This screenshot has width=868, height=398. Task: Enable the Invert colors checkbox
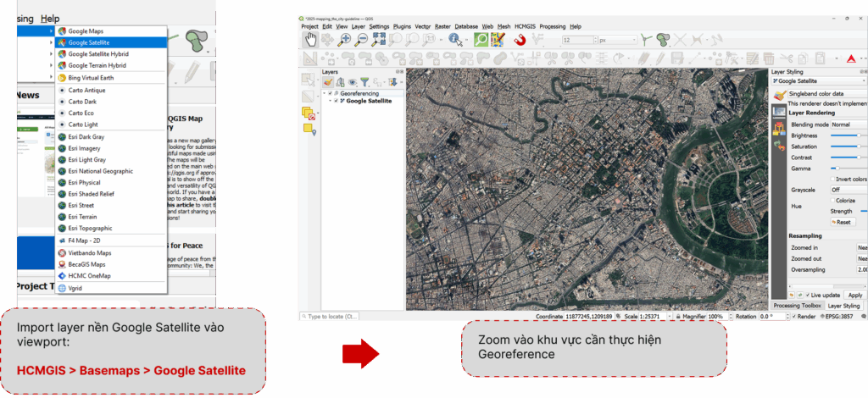(x=833, y=180)
